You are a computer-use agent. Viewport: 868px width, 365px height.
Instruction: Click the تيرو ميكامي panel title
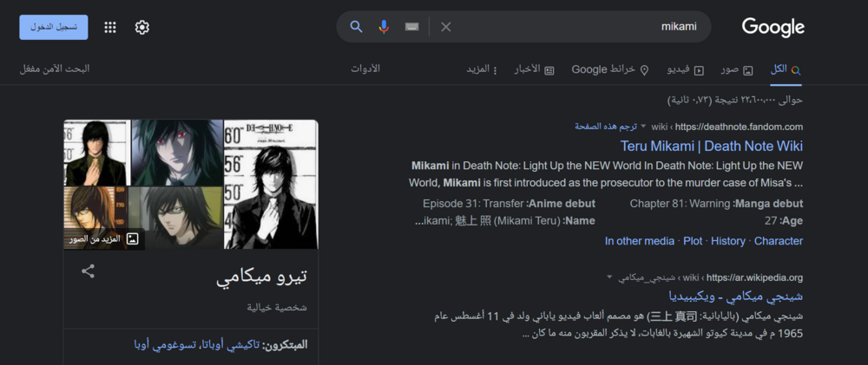coord(262,277)
